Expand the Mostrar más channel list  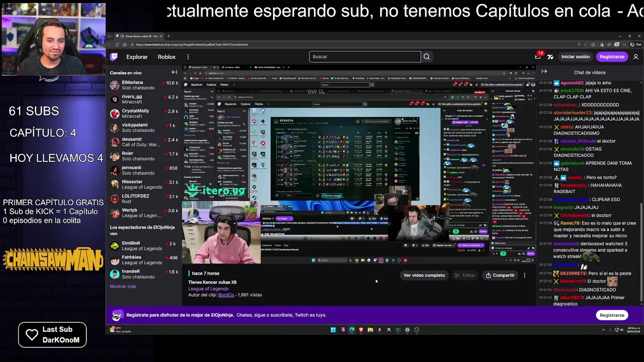[123, 287]
